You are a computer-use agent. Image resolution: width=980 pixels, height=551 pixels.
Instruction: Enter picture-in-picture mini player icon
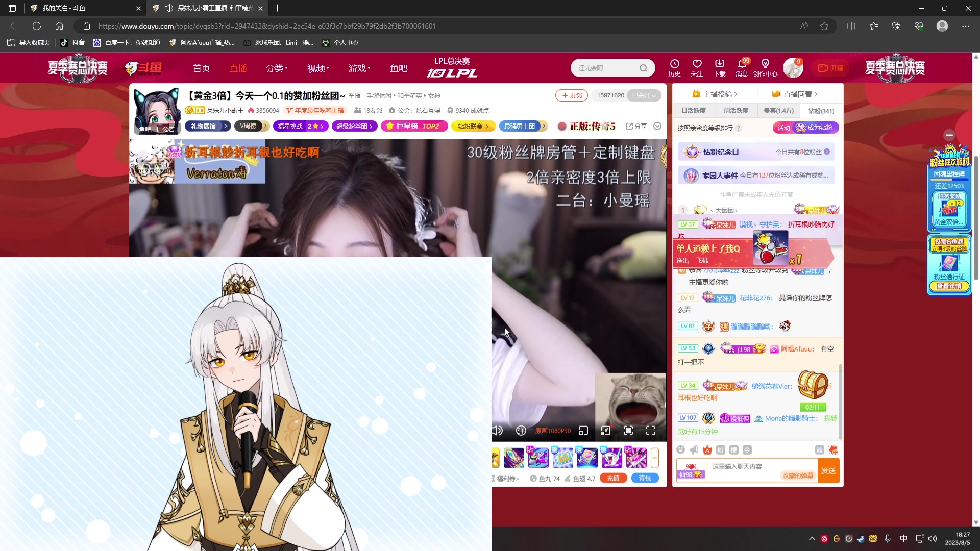[x=583, y=431]
